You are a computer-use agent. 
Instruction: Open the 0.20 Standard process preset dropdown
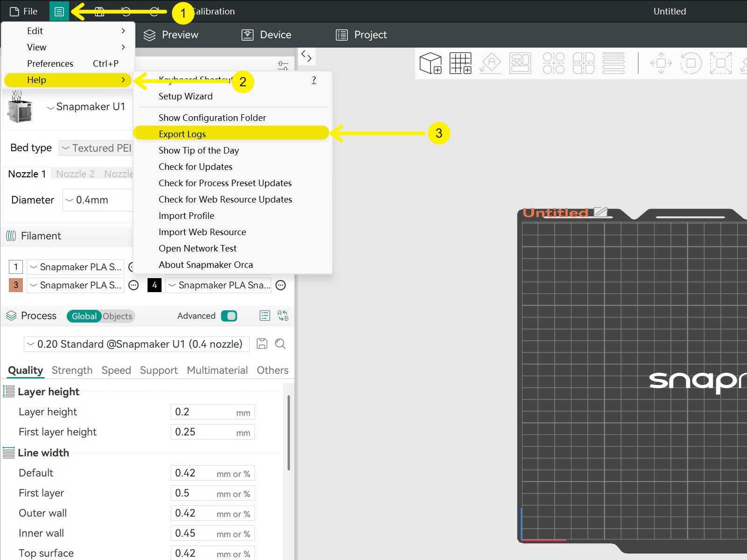(136, 344)
